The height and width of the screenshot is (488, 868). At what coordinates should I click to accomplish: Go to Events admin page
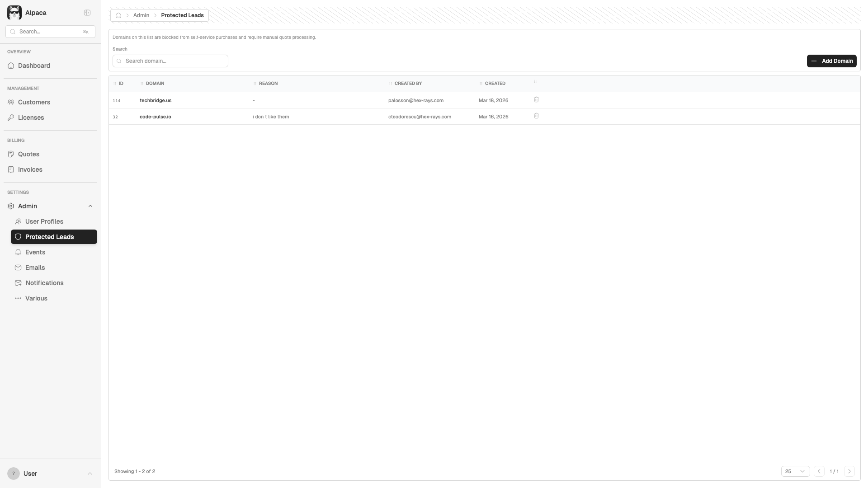pos(35,252)
